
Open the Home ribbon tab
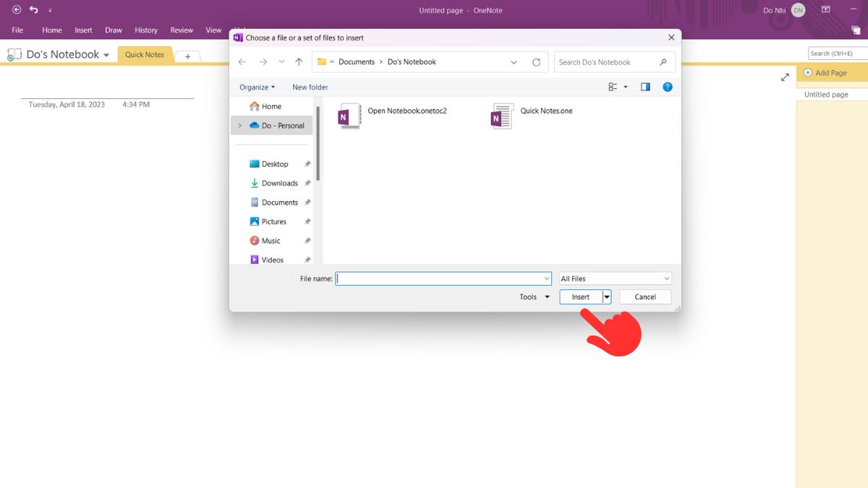52,30
